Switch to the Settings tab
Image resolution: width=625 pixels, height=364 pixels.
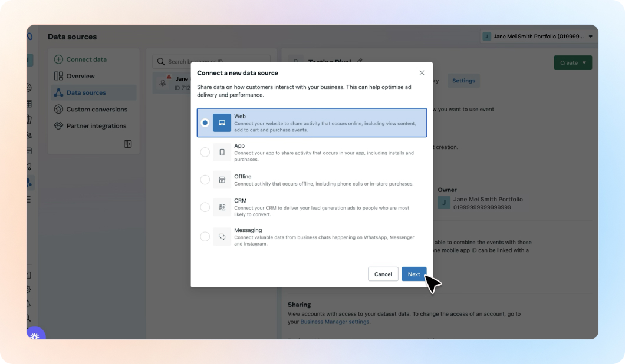pos(463,81)
